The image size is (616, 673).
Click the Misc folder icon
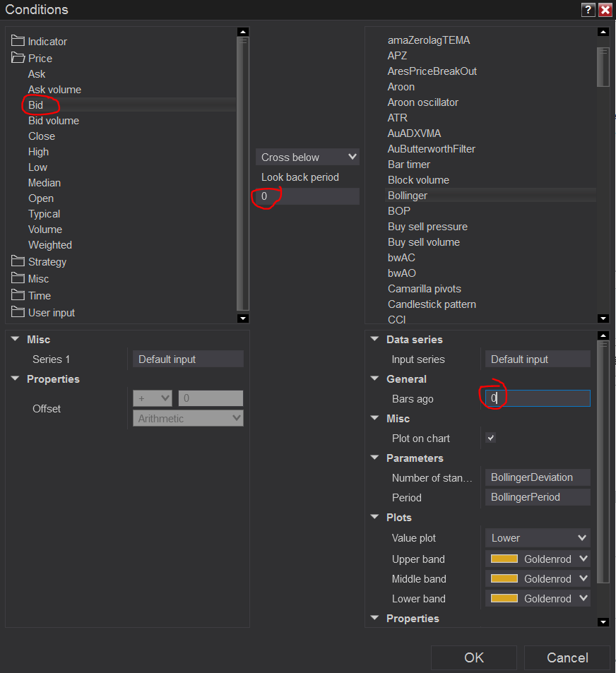18,278
